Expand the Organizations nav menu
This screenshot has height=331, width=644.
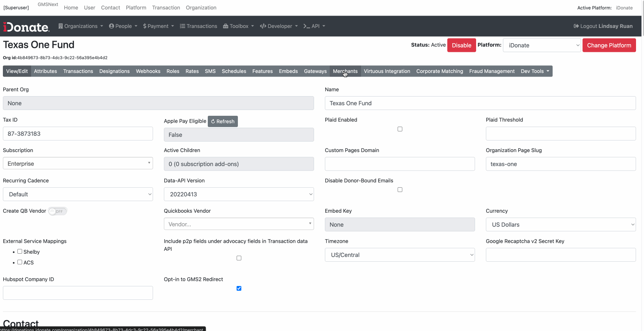tap(81, 26)
